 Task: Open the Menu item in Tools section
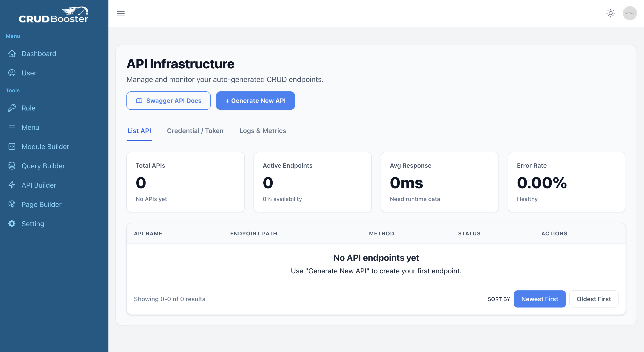30,127
